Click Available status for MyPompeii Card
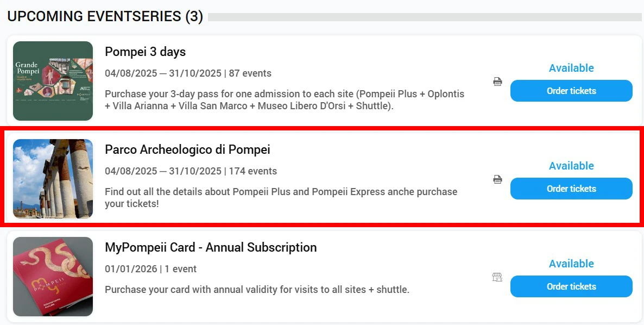The image size is (644, 325). [x=571, y=264]
